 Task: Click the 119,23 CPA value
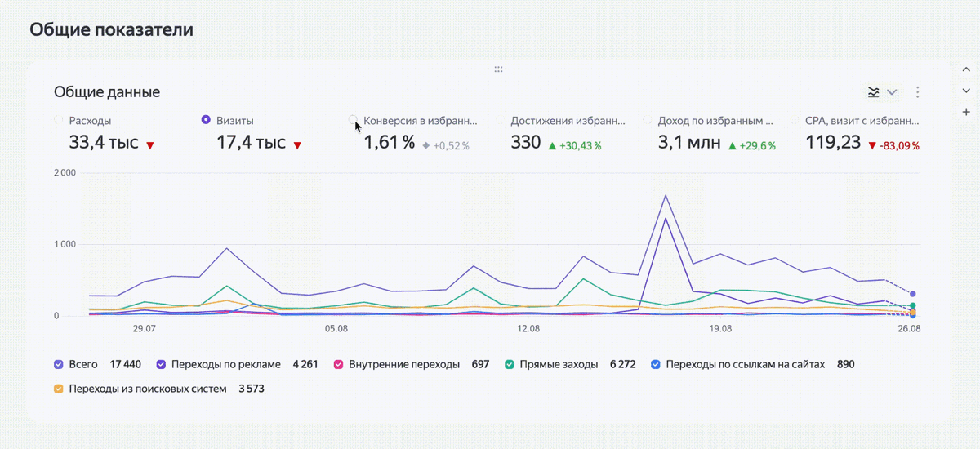pos(833,143)
